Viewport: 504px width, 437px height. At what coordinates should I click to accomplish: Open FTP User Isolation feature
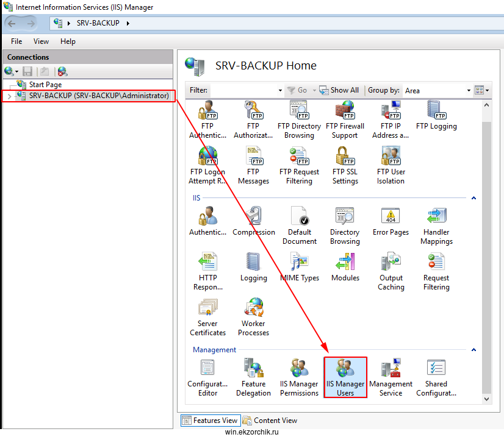coord(391,166)
